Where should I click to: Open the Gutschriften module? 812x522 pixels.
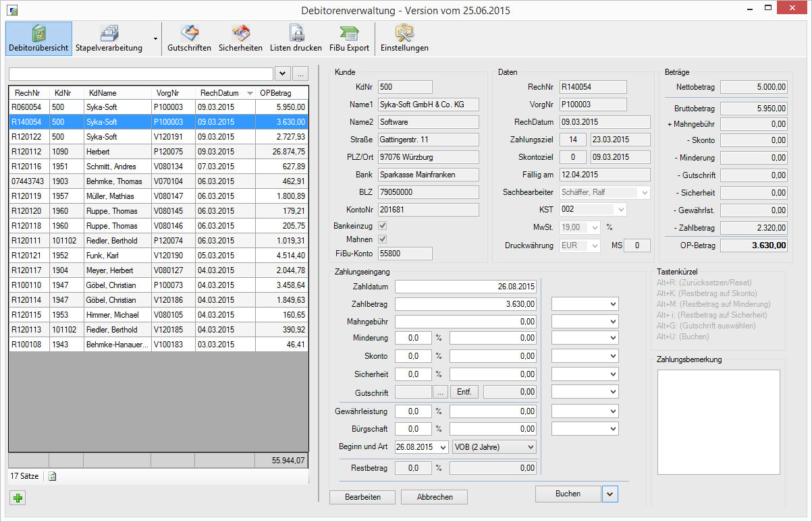tap(189, 38)
